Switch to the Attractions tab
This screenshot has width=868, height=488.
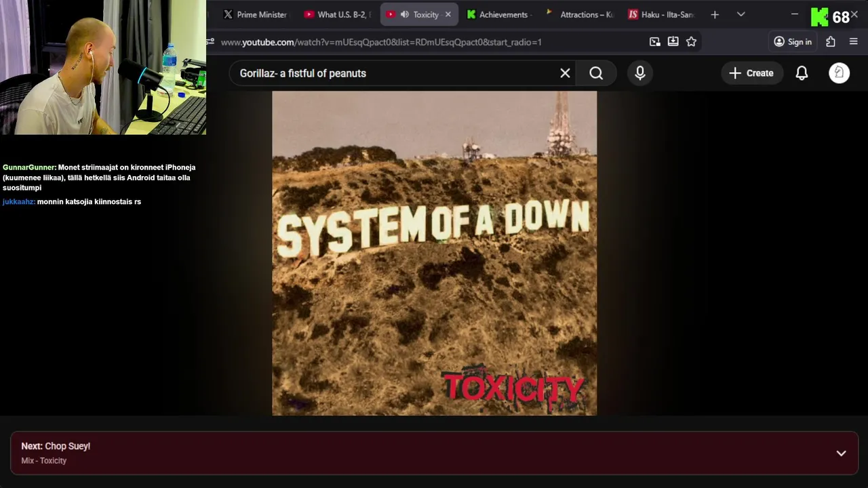(x=580, y=14)
